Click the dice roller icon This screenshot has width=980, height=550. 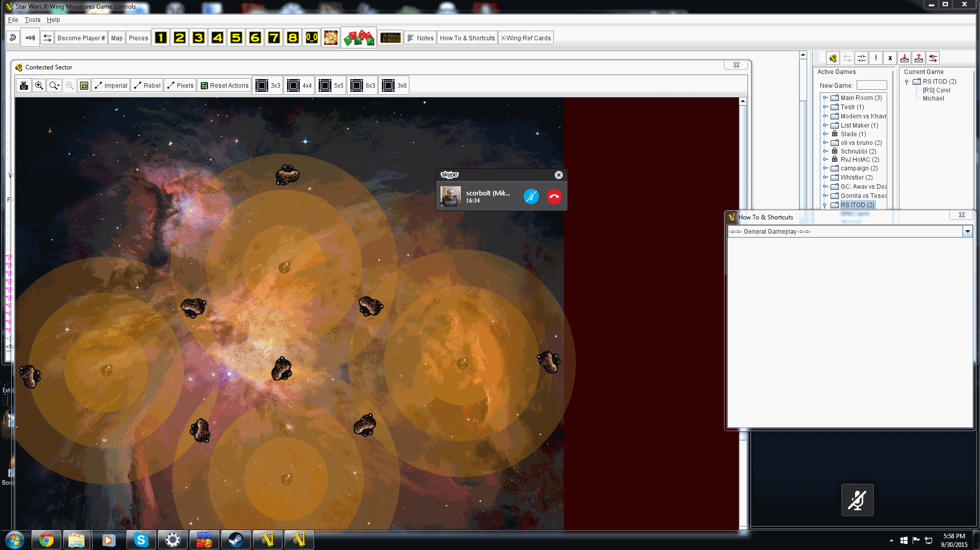pos(358,38)
